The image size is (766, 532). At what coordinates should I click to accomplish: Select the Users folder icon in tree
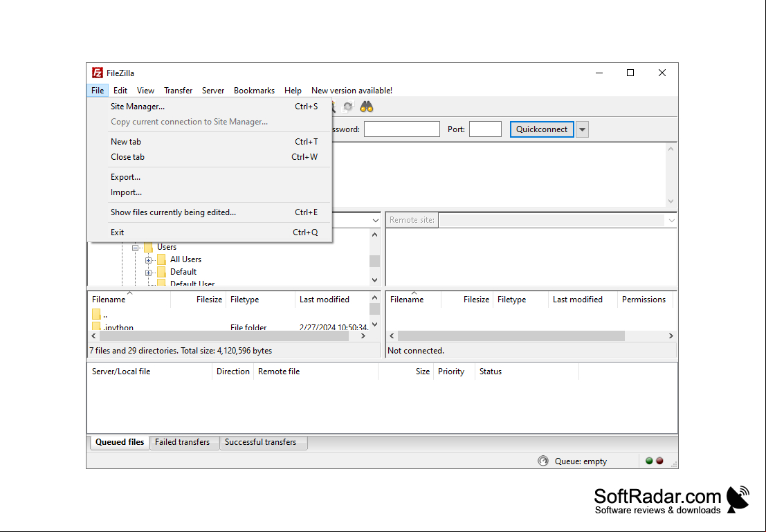(x=149, y=247)
